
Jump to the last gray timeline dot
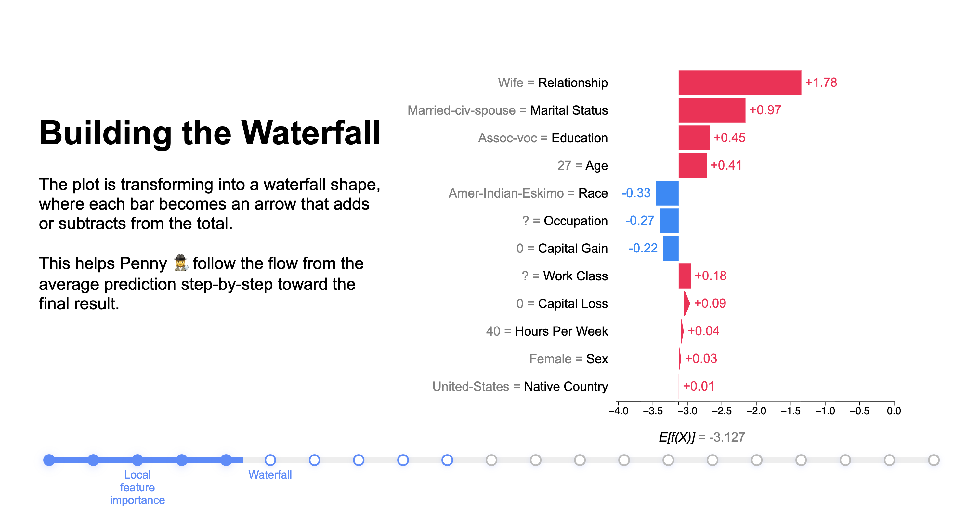[x=933, y=460]
